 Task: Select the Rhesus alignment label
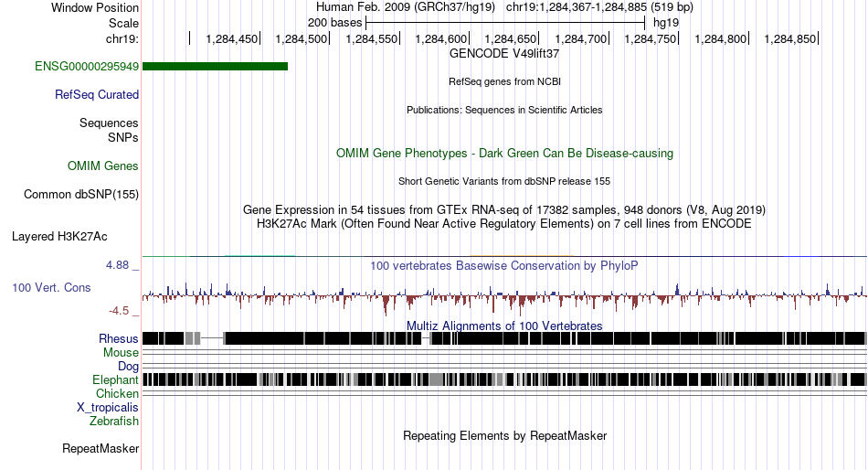119,338
